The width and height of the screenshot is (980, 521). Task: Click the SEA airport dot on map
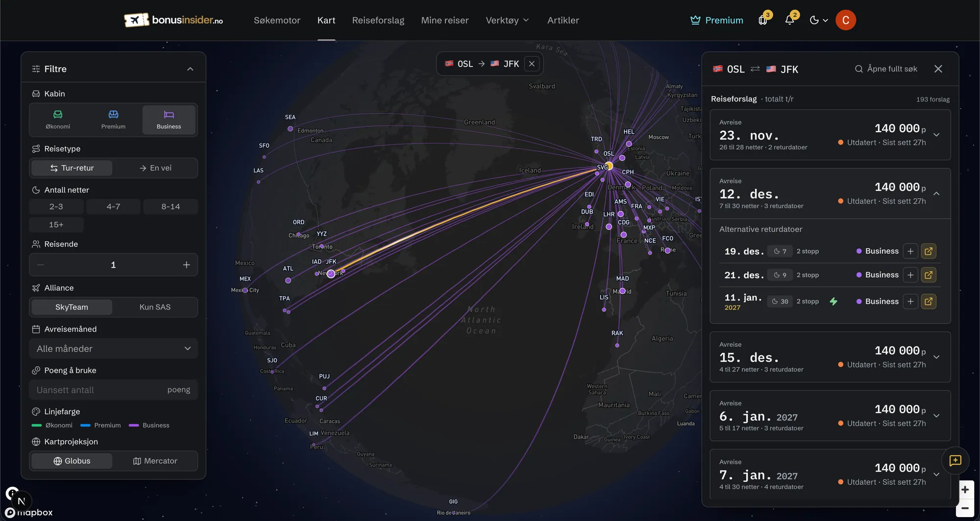[x=291, y=129]
